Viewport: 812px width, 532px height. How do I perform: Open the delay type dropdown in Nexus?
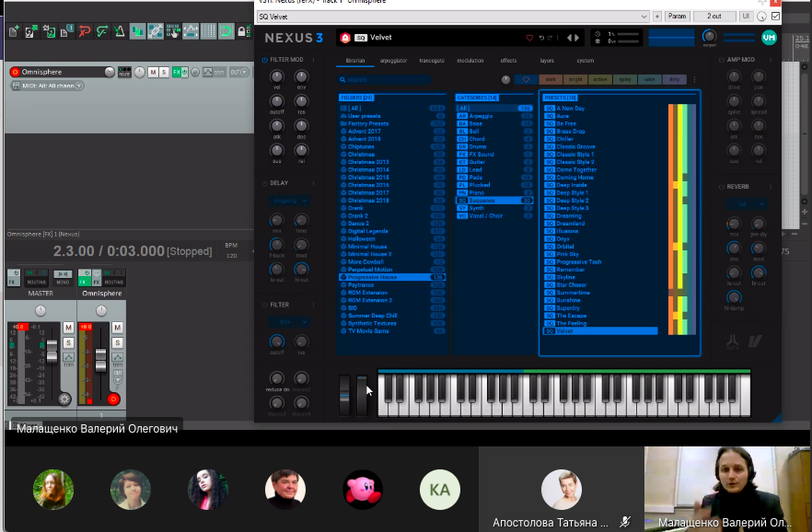288,200
